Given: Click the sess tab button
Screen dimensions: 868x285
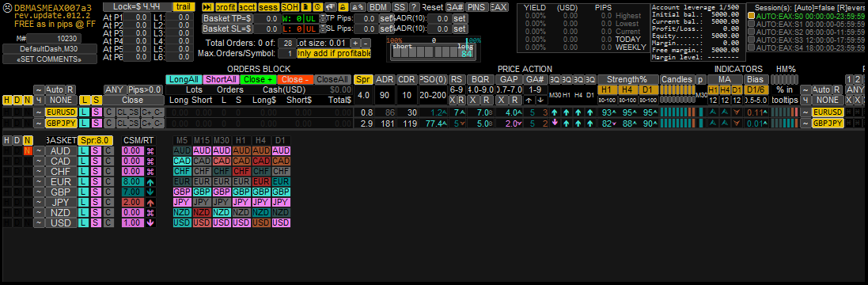Looking at the screenshot, I should tap(269, 7).
